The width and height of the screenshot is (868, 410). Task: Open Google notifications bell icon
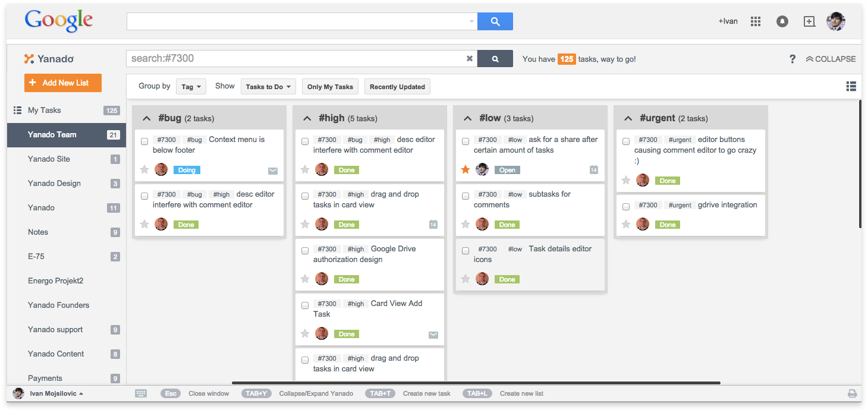[x=782, y=21]
